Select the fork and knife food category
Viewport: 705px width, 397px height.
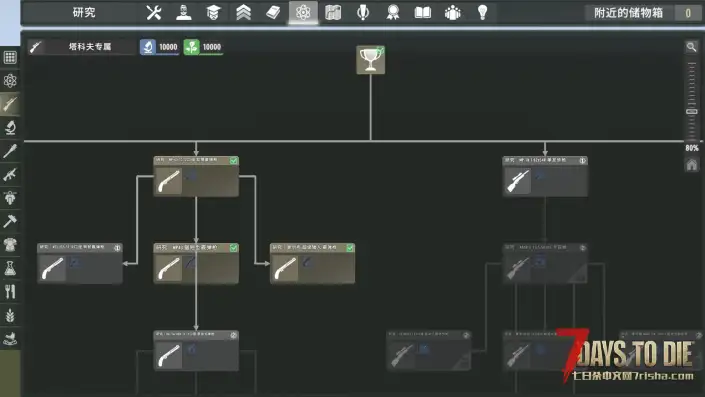pos(10,292)
